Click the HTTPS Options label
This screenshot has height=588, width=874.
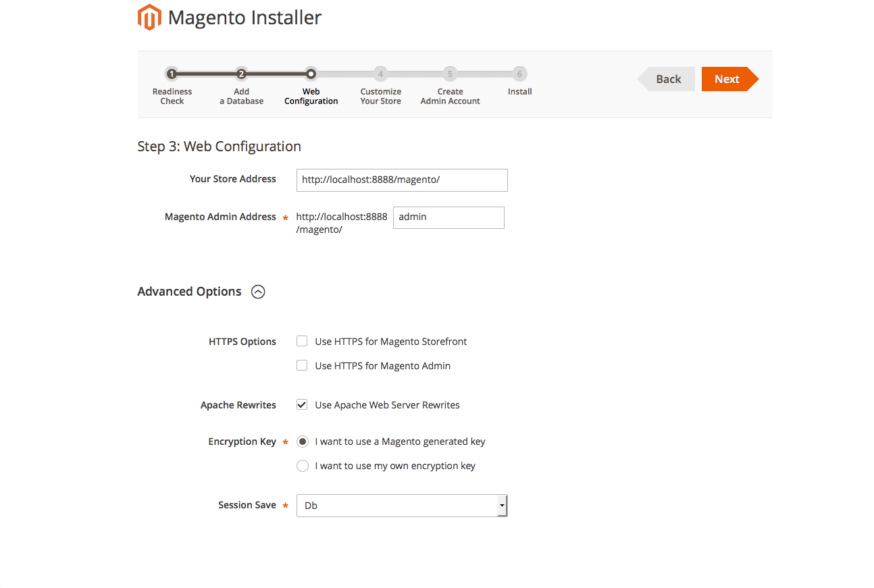click(x=242, y=342)
